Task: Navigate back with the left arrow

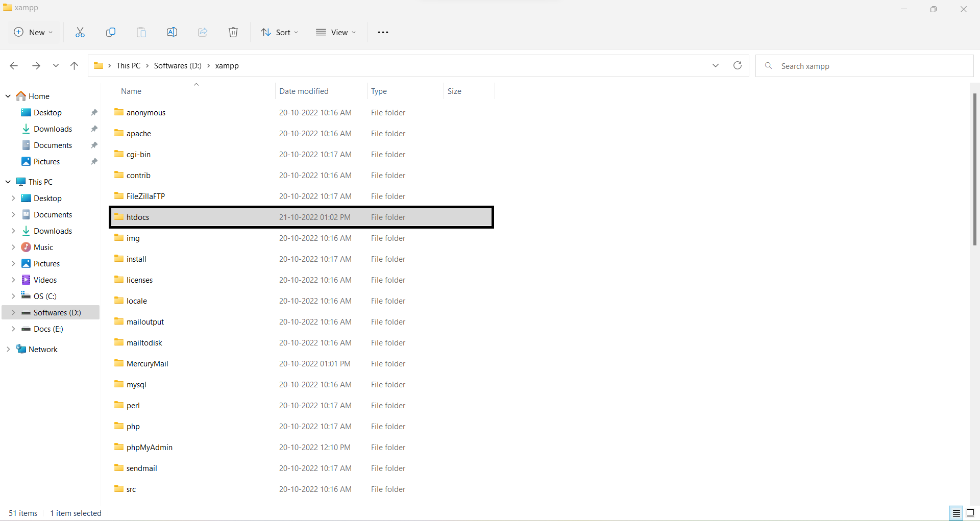Action: pyautogui.click(x=14, y=65)
